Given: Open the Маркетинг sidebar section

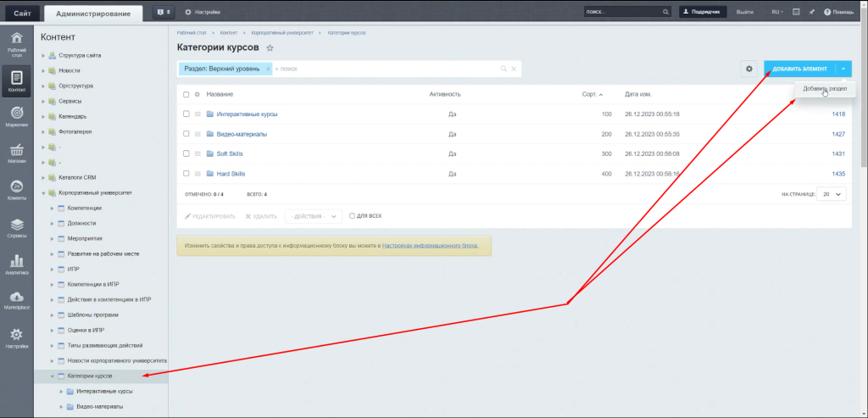Looking at the screenshot, I should tap(16, 115).
